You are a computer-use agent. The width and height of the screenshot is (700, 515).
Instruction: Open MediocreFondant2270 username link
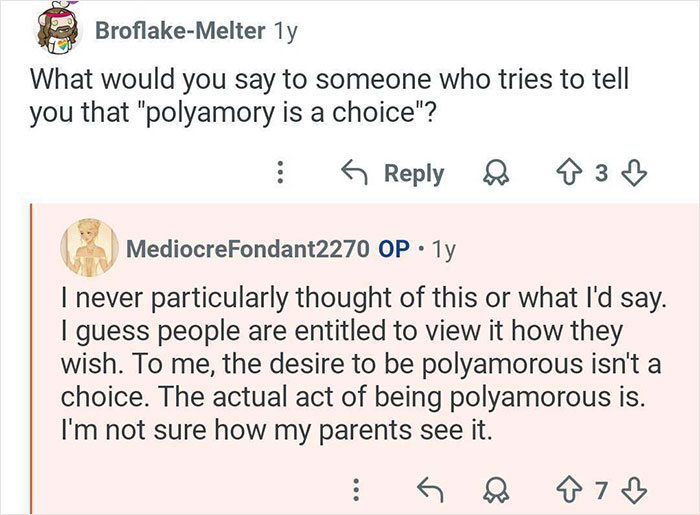pyautogui.click(x=247, y=251)
